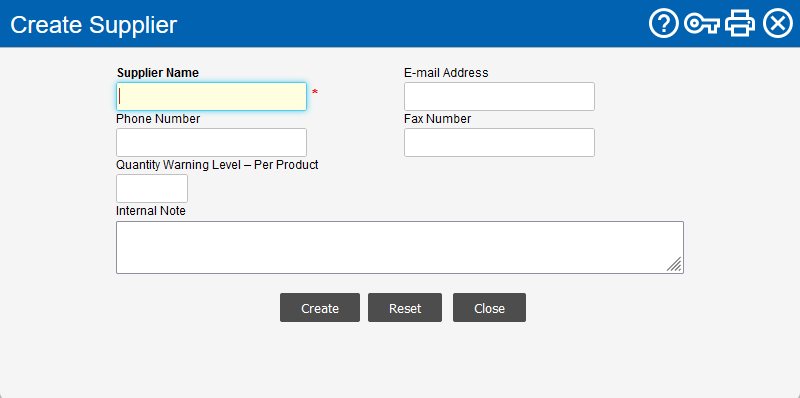This screenshot has height=398, width=800.
Task: Click the Fax Number label
Action: tap(437, 119)
